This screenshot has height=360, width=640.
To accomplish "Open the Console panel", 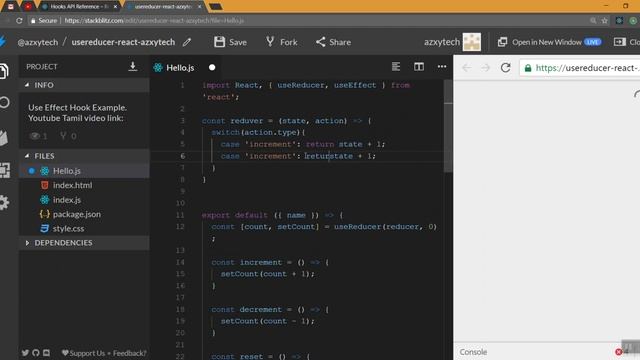I will pos(473,352).
